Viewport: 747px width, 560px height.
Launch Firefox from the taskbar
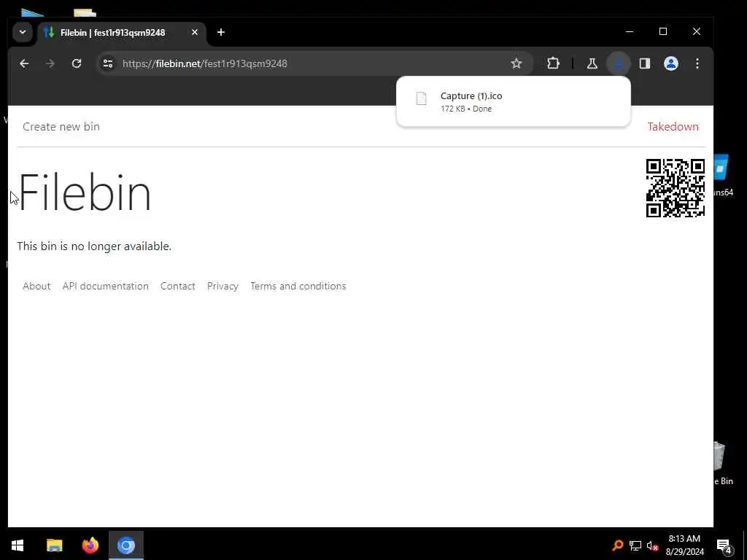90,545
